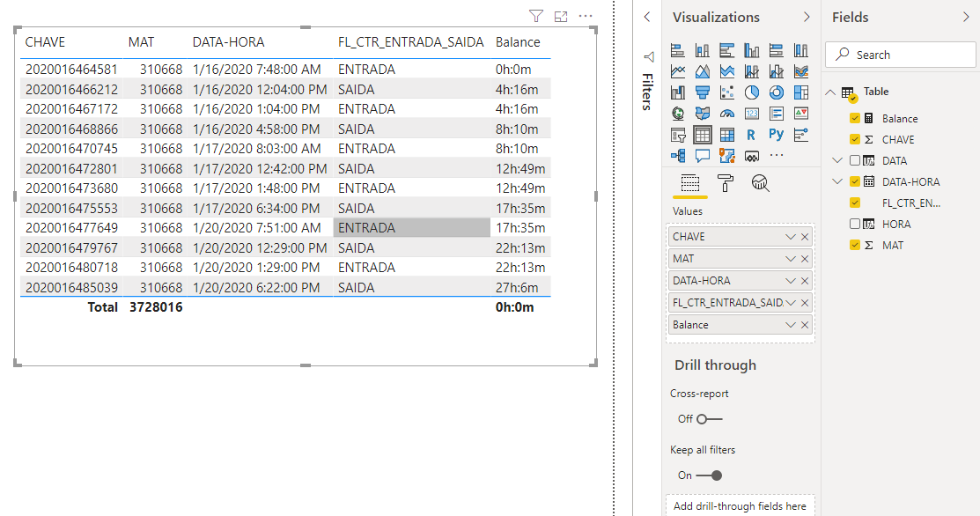Select the clustered column chart visual

click(752, 50)
